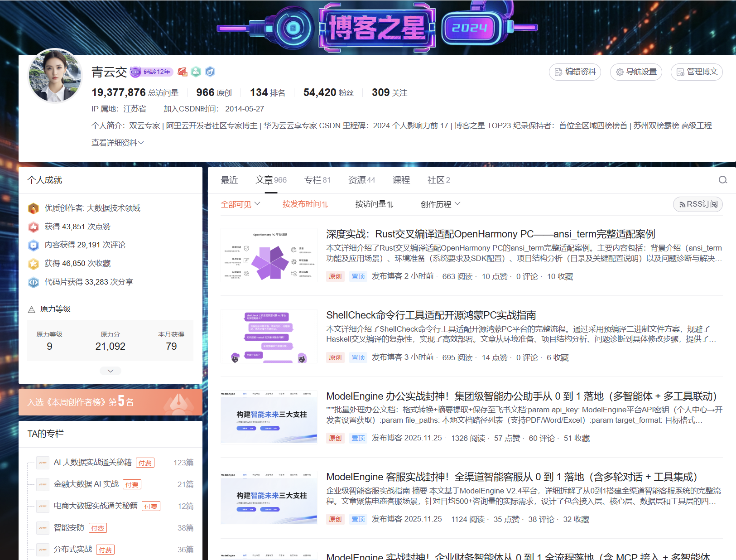This screenshot has width=736, height=560.
Task: Open 分布式实战 column link
Action: (73, 550)
